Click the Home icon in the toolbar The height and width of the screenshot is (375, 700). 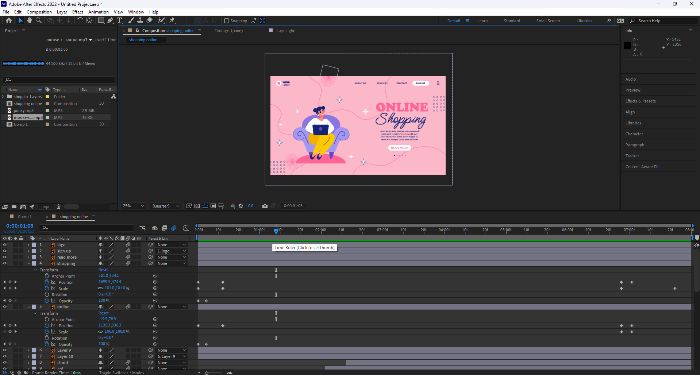tap(8, 21)
